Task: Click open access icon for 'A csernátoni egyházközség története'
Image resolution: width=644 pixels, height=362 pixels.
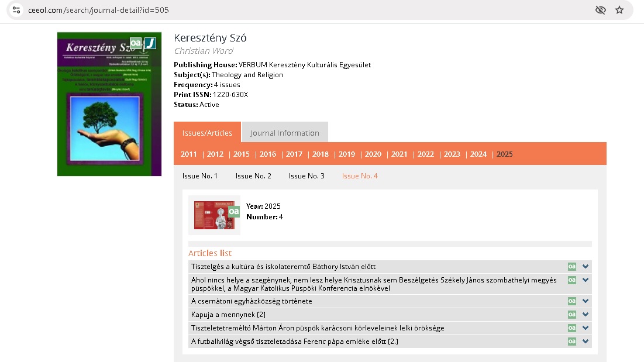Action: [x=571, y=301]
